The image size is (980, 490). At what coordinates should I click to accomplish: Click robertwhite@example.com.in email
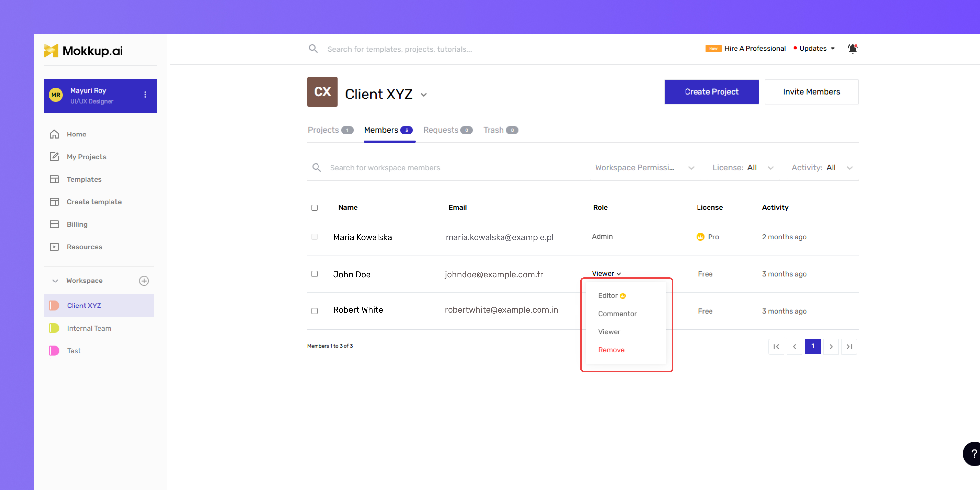[x=501, y=310]
